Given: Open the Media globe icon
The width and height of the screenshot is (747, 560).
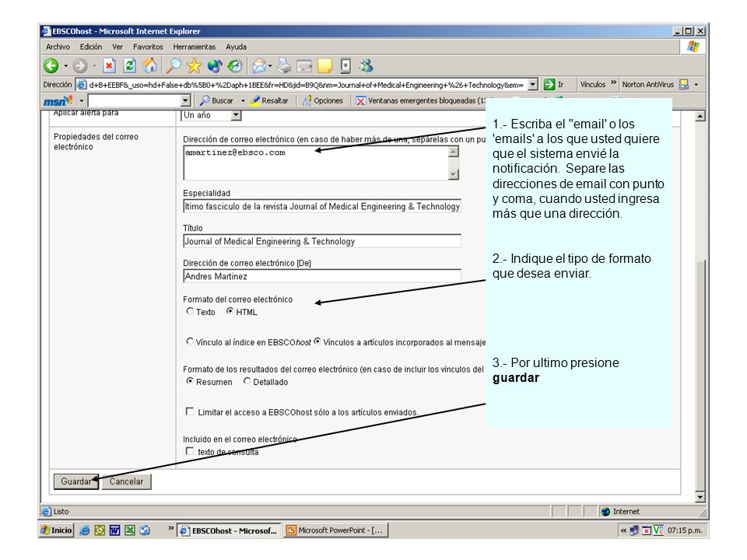Looking at the screenshot, I should [215, 65].
